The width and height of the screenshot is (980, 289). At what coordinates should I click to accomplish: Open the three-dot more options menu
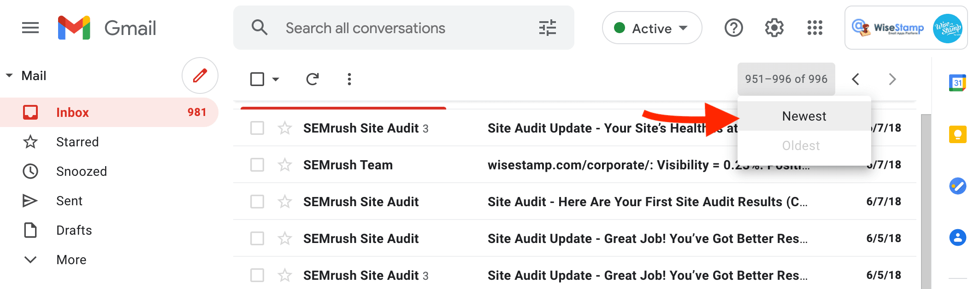click(x=349, y=79)
